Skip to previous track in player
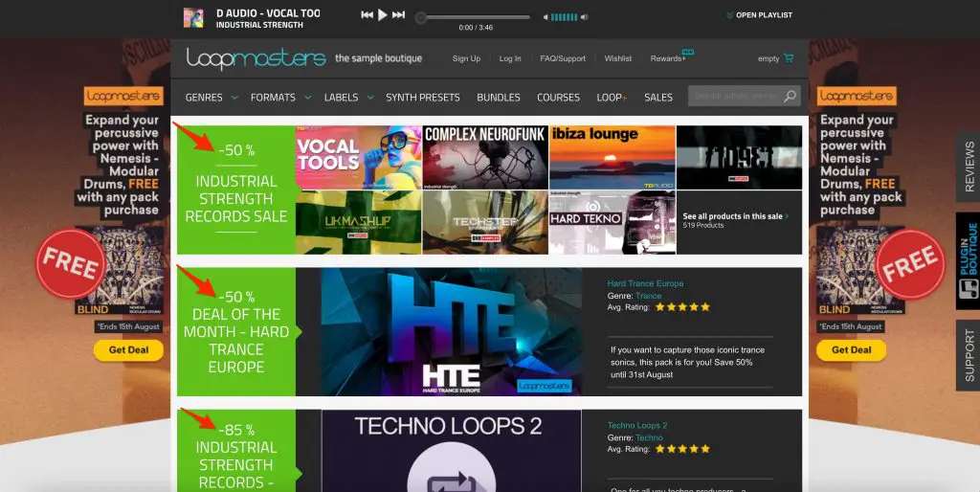980x492 pixels. [367, 15]
